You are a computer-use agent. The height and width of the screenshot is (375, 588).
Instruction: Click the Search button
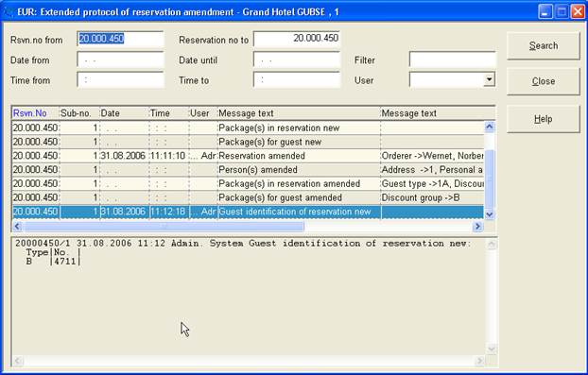click(x=543, y=45)
